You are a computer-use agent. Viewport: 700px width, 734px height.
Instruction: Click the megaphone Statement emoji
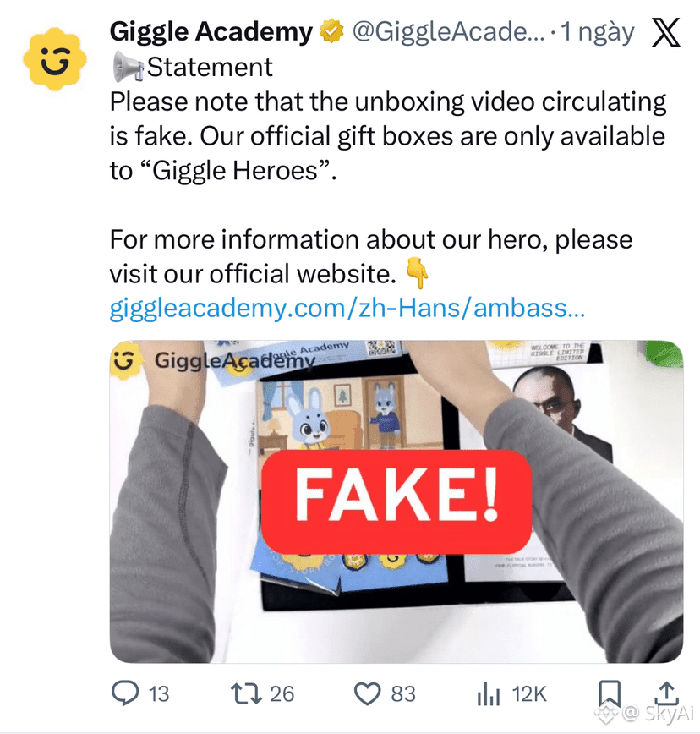click(128, 67)
